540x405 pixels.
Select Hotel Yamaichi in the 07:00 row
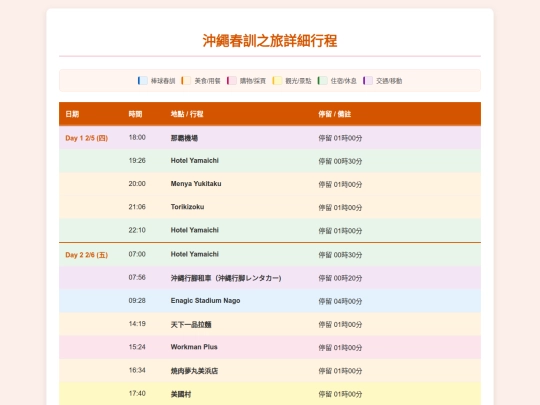195,254
